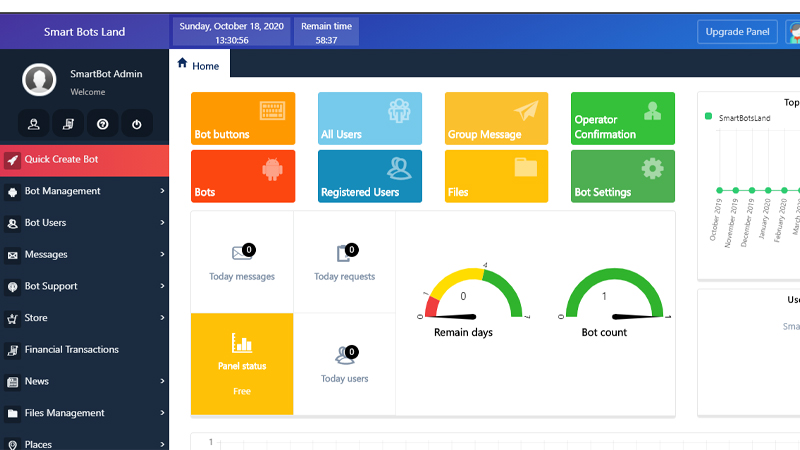Open the Bot buttons tile
Viewport: 800px width, 450px height.
click(243, 119)
